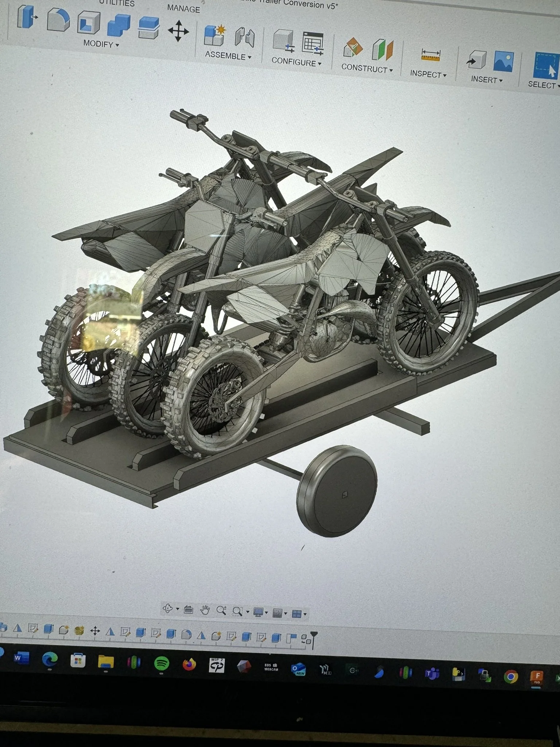Viewport: 560px width, 747px height.
Task: Expand the ASSEMBLE dropdown
Action: click(228, 56)
